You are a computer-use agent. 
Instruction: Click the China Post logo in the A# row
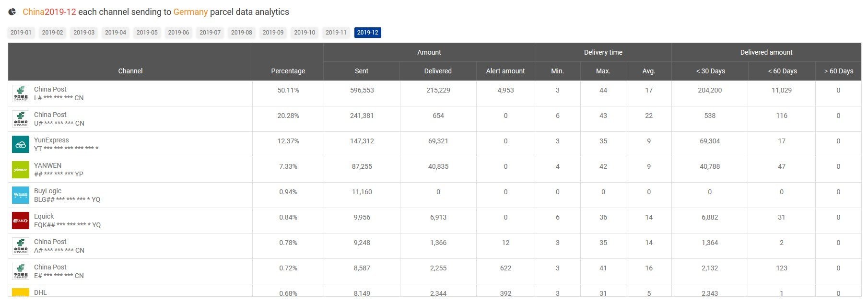pos(21,246)
